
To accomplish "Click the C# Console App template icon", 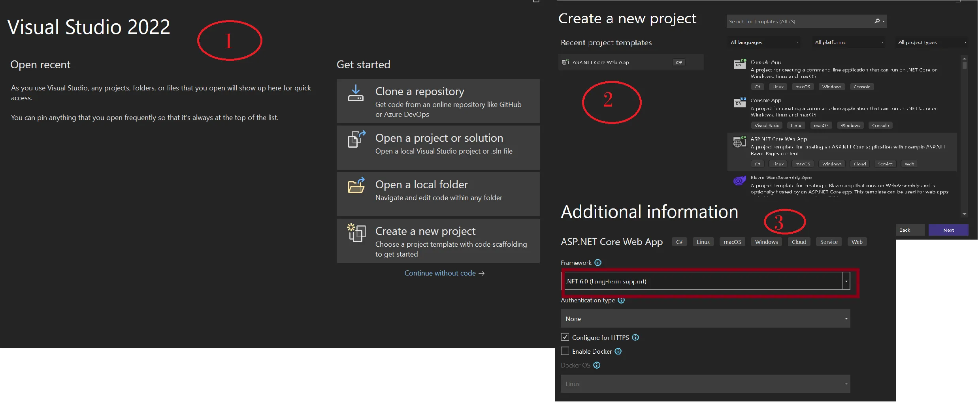I will [739, 64].
